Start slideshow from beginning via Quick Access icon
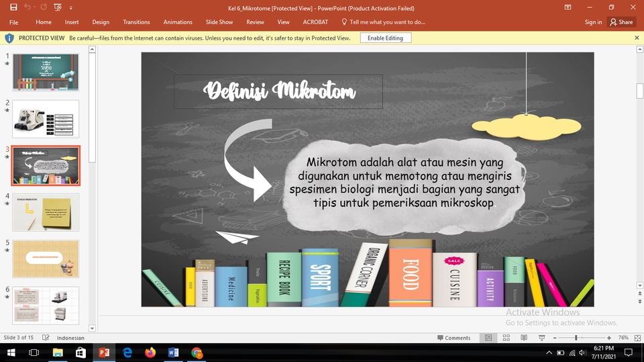The width and height of the screenshot is (644, 362). click(58, 7)
